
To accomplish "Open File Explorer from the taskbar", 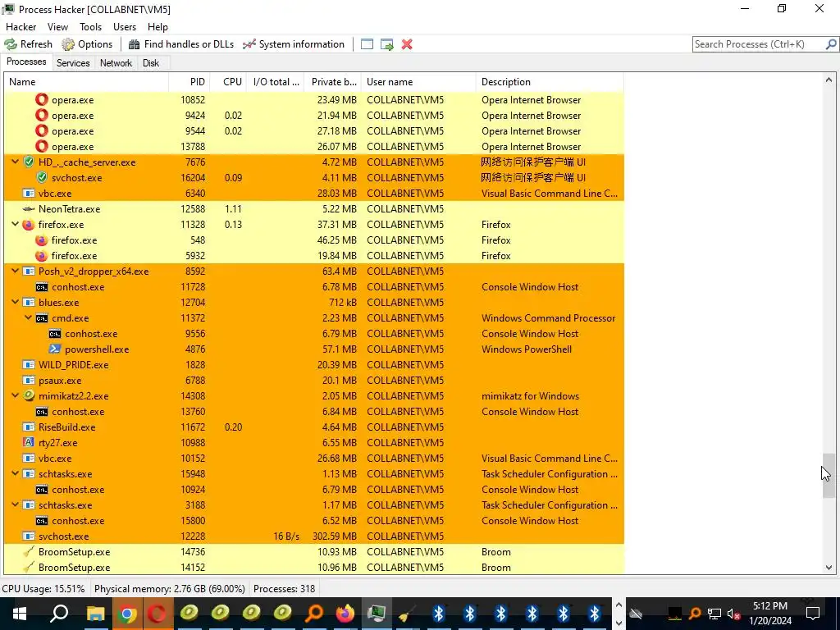I will click(x=96, y=614).
